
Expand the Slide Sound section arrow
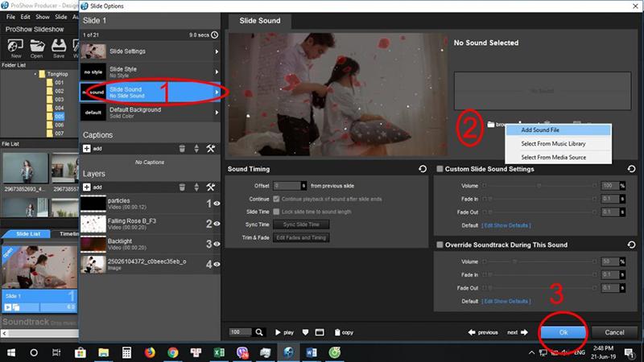click(217, 92)
